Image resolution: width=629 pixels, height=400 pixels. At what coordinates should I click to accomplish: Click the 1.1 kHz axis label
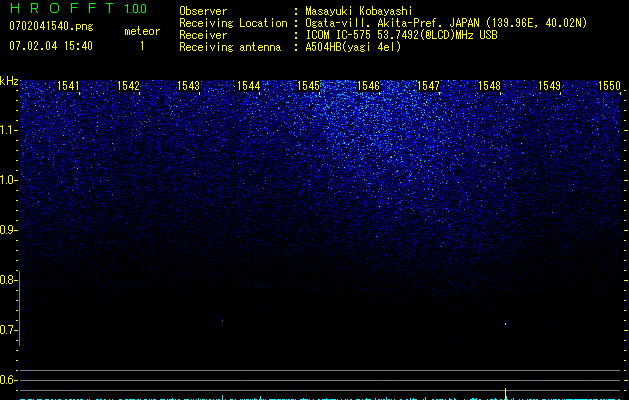pos(8,130)
